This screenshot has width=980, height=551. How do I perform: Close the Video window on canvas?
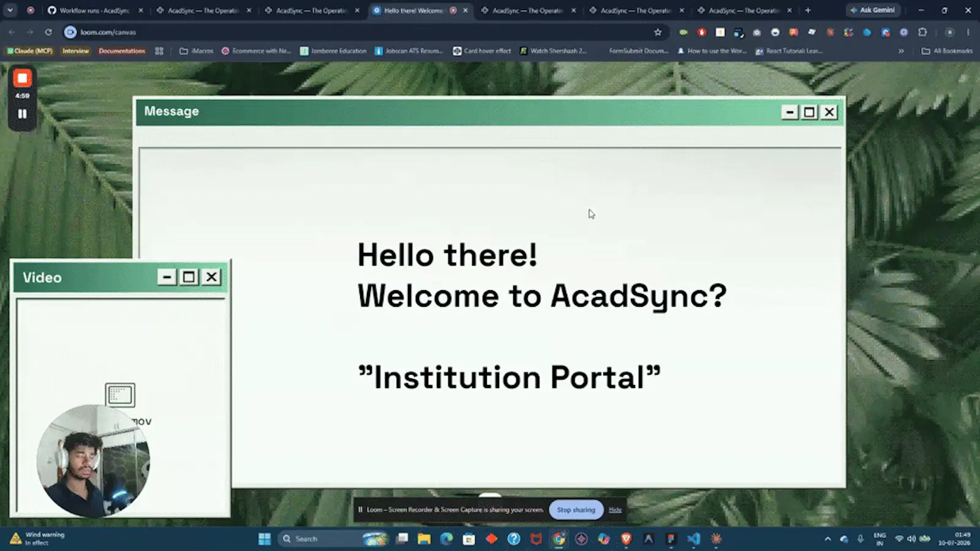[x=211, y=277]
